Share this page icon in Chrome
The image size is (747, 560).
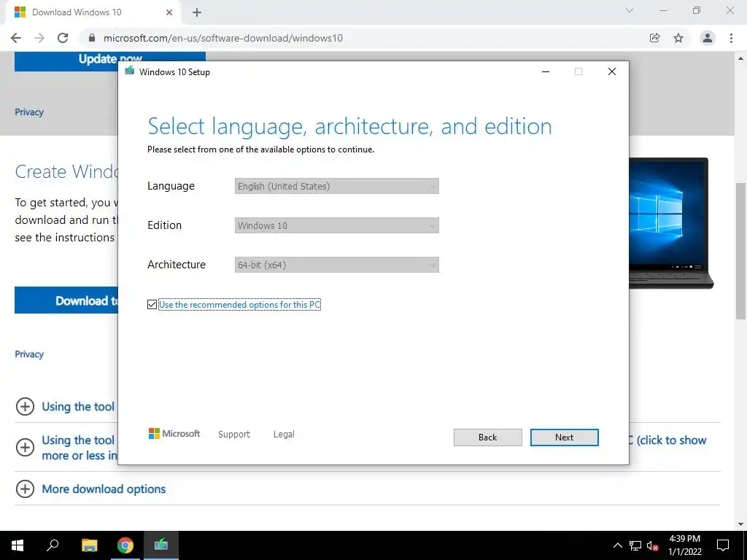pyautogui.click(x=655, y=38)
